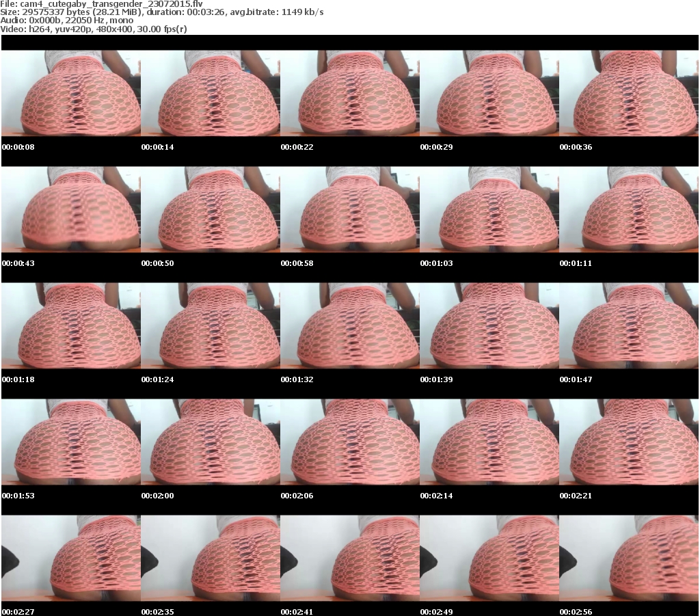The height and width of the screenshot is (616, 700).
Task: Click the 00:00:08 timestamp label
Action: pyautogui.click(x=18, y=147)
